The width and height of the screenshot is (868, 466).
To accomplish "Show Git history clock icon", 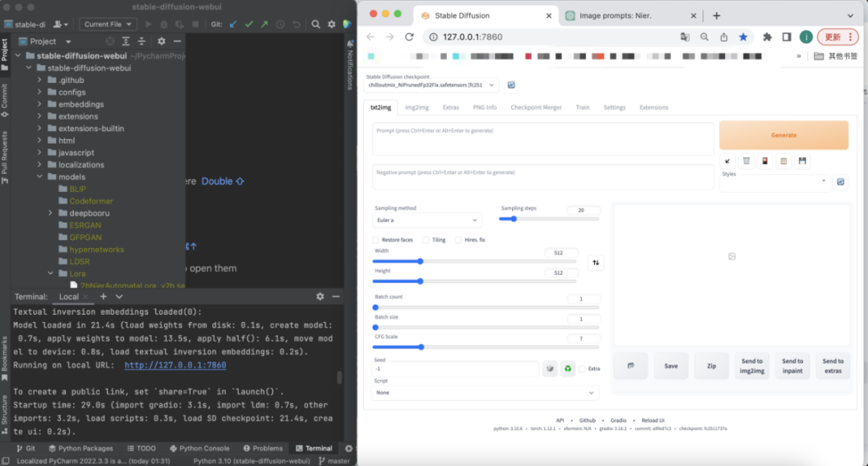I will 280,24.
